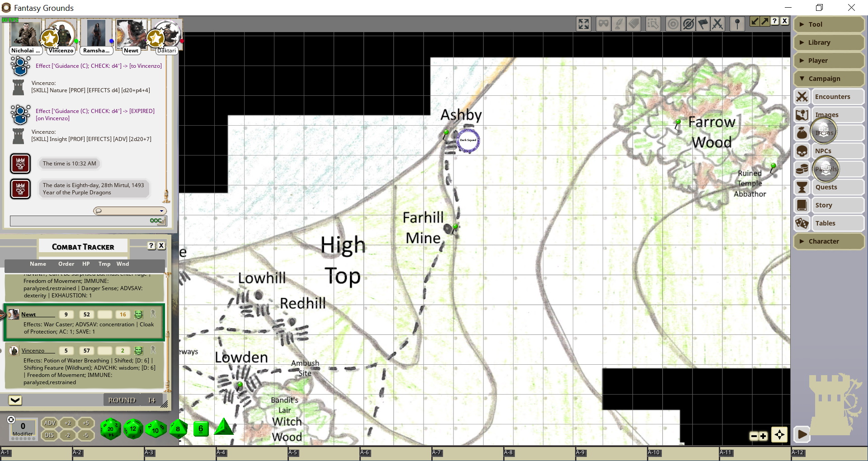Toggle the ADV advantage modifier

coord(50,423)
